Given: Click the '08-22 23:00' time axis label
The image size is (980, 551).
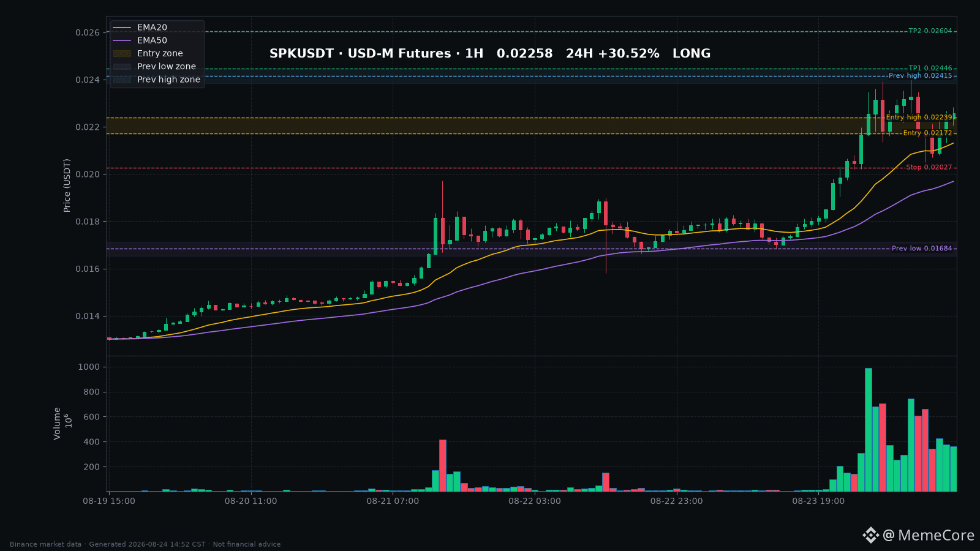Looking at the screenshot, I should (x=677, y=501).
